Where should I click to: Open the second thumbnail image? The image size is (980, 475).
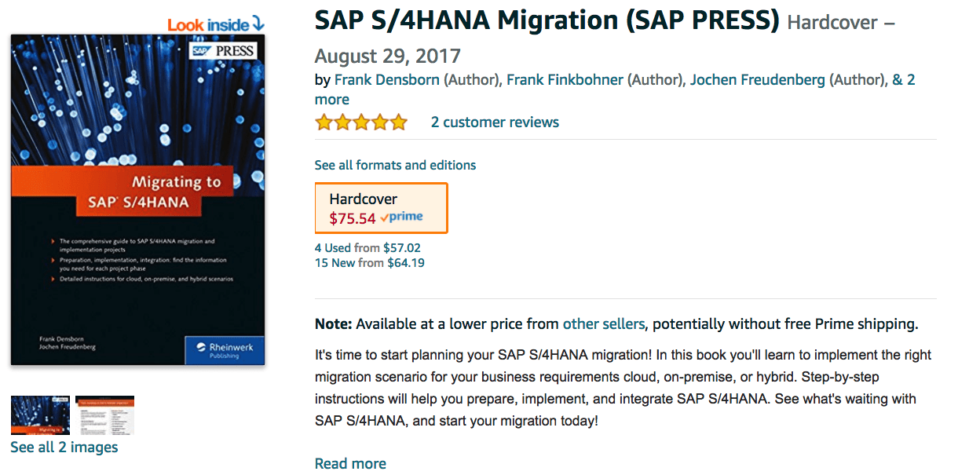pos(104,415)
